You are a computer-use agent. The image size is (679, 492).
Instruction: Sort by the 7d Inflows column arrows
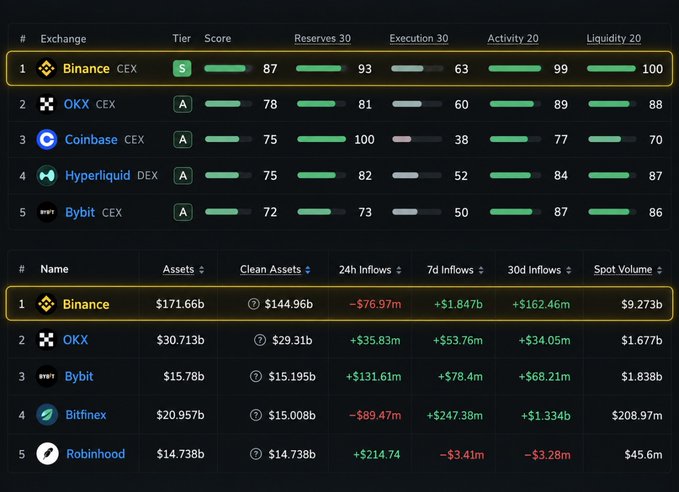(481, 270)
